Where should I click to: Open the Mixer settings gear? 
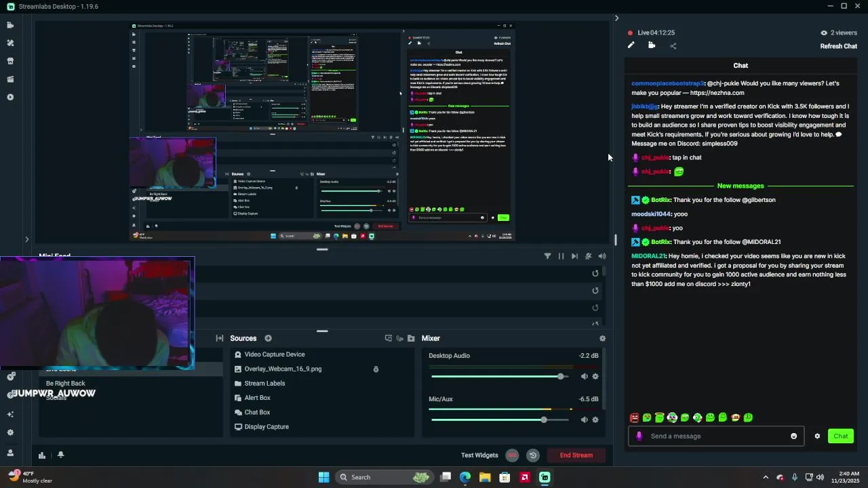click(x=602, y=338)
